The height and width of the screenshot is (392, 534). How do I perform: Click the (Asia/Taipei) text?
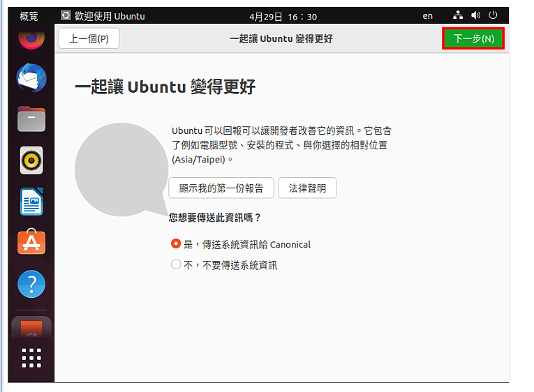click(198, 160)
